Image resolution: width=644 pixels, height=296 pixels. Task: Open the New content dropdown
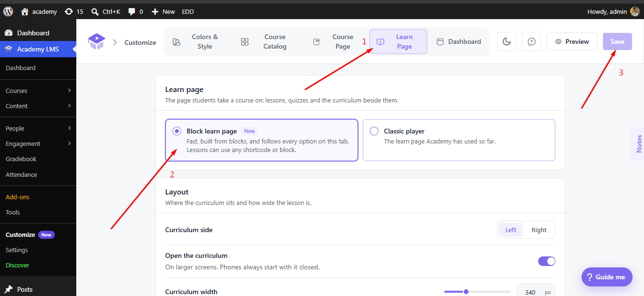click(163, 11)
